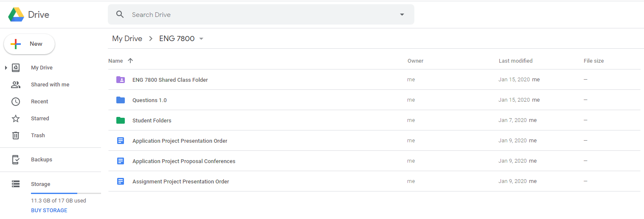644x219 pixels.
Task: Open the purple shared class folder icon
Action: (121, 80)
